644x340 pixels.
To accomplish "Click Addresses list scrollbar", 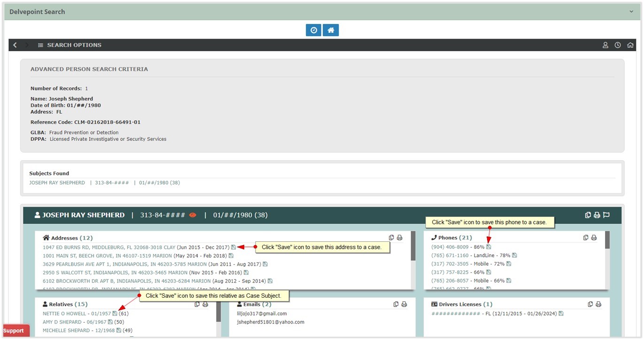I will click(x=413, y=246).
